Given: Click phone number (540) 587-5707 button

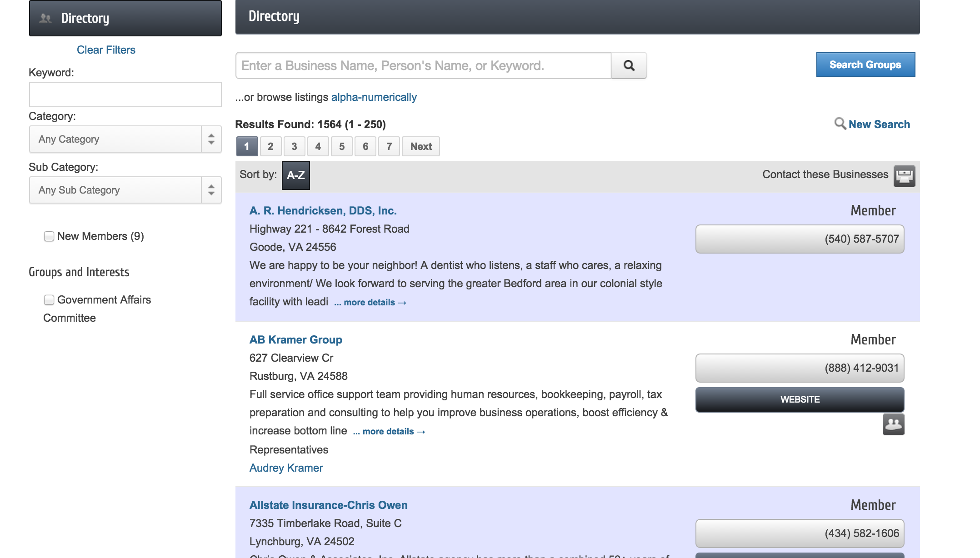Looking at the screenshot, I should 800,239.
